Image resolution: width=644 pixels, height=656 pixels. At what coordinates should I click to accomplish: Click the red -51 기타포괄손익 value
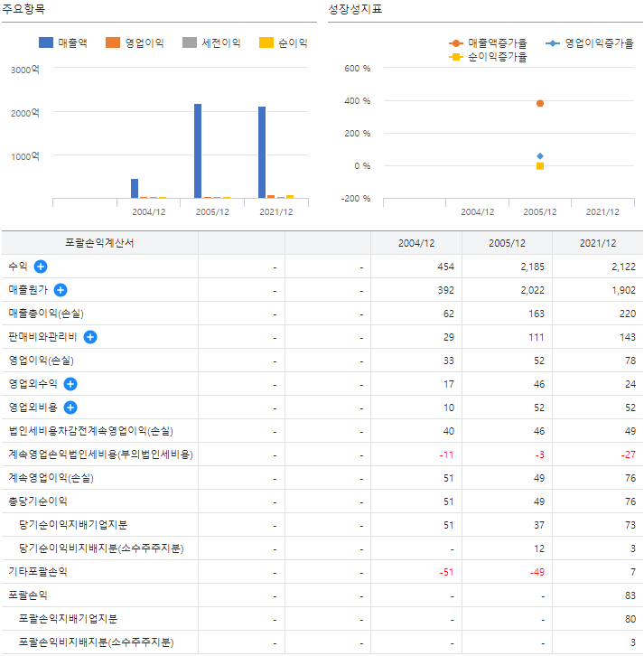(x=446, y=572)
